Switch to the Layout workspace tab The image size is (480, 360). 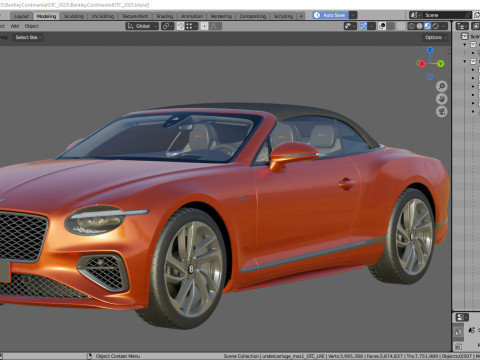coord(21,16)
